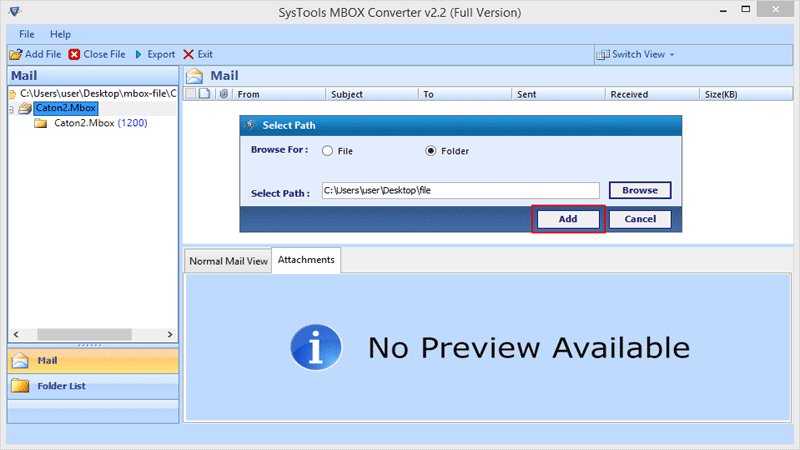Click the page icon column header
The width and height of the screenshot is (800, 450).
(205, 93)
